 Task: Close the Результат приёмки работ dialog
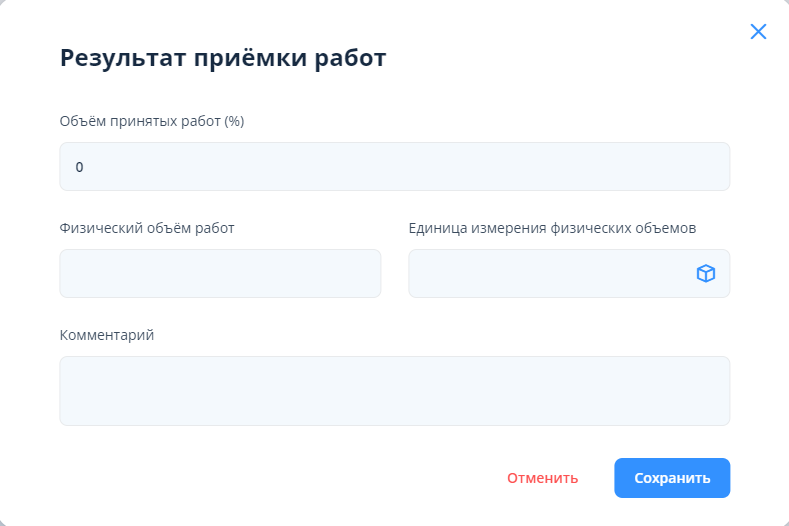(758, 31)
